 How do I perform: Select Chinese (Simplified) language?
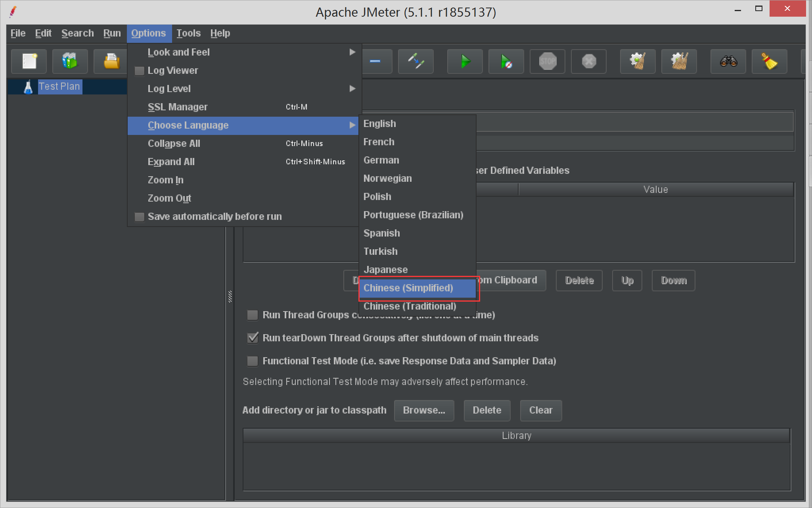(408, 288)
